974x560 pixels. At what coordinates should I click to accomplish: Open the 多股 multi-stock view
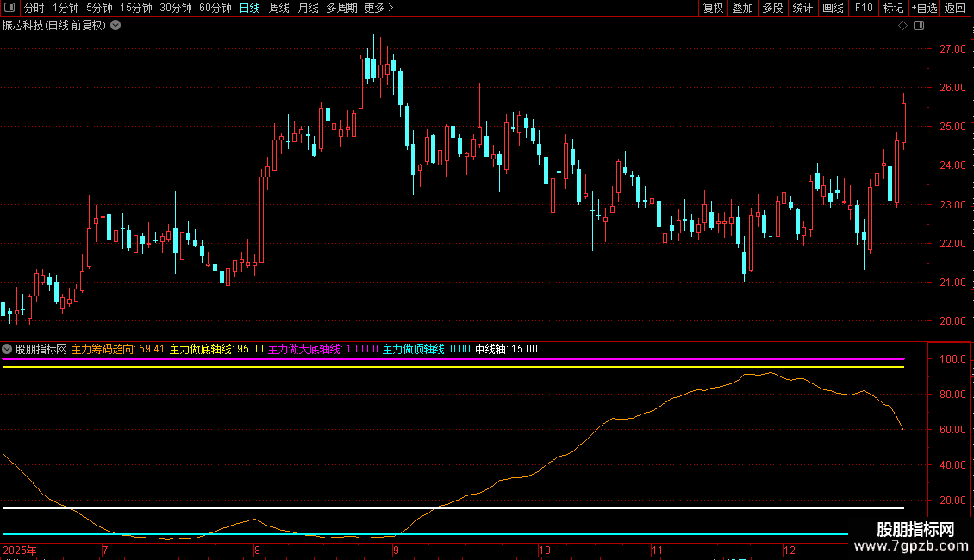point(772,8)
